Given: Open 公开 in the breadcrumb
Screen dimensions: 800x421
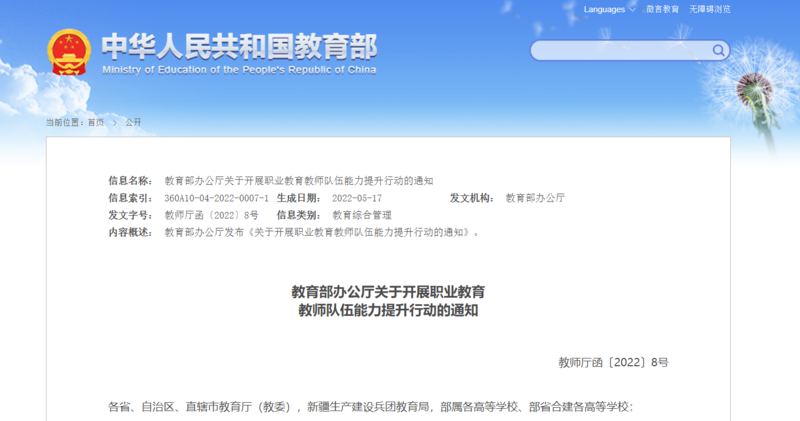Looking at the screenshot, I should coord(133,121).
